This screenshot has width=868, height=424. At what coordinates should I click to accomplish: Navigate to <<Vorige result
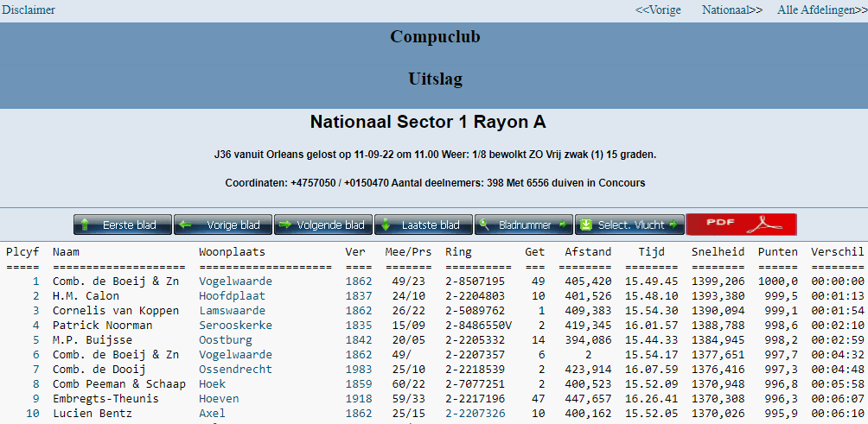(658, 10)
